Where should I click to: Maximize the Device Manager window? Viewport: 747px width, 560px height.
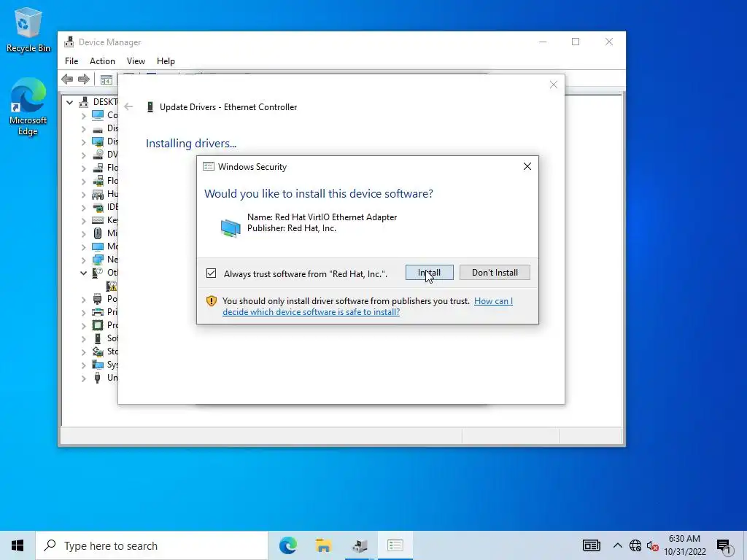pos(576,42)
